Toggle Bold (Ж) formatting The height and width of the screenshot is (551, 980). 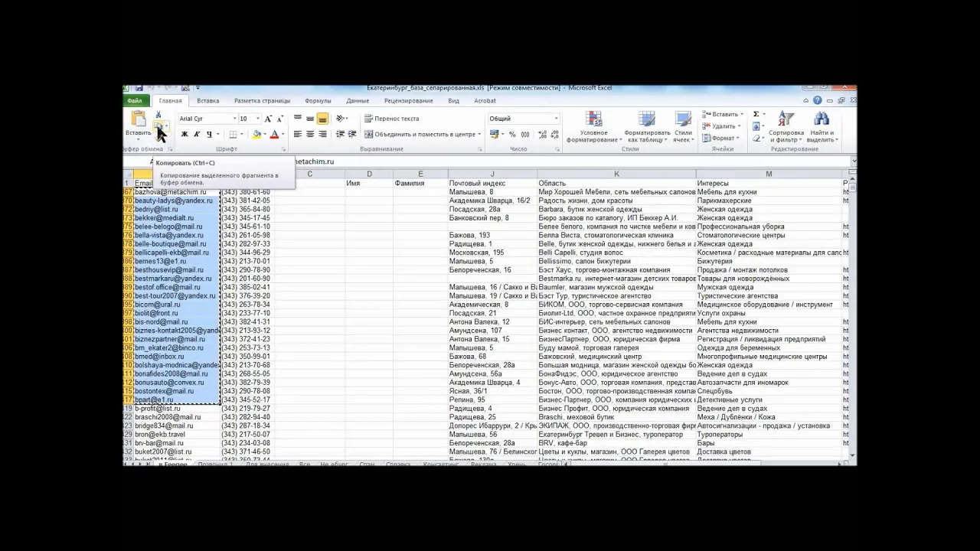(185, 135)
